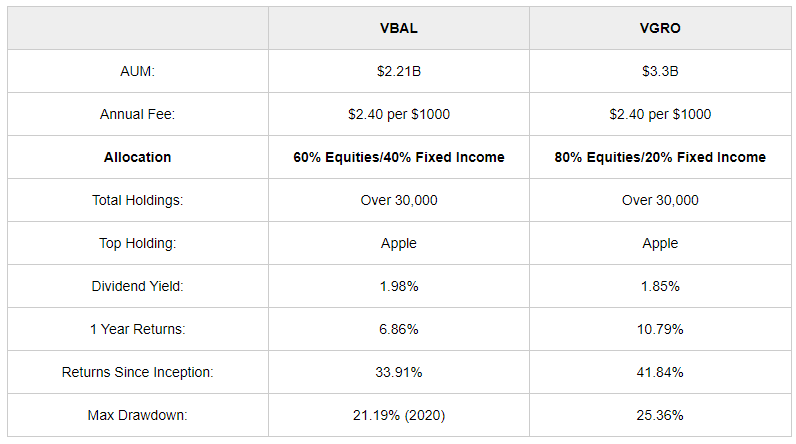Select the AUM row label

pos(137,71)
